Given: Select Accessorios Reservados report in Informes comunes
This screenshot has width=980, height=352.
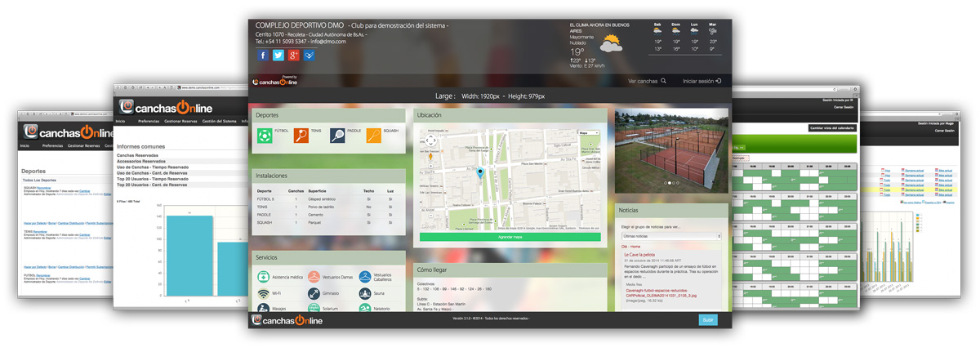Looking at the screenshot, I should coord(140,161).
